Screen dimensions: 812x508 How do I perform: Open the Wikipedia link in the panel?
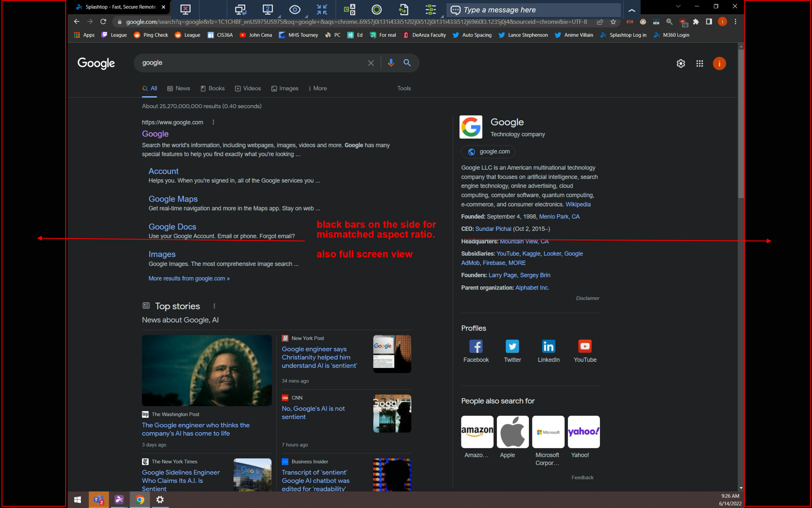[578, 204]
